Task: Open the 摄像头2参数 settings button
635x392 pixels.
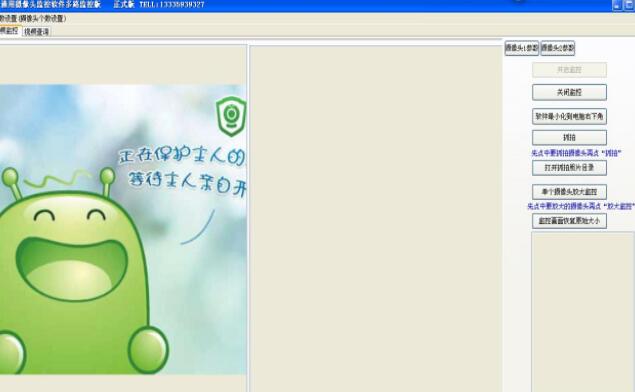Action: (558, 48)
